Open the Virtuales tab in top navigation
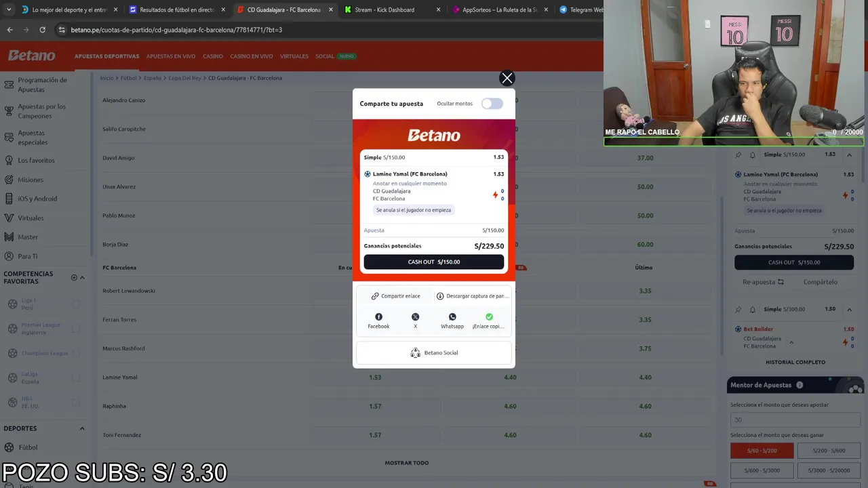The height and width of the screenshot is (488, 868). [294, 56]
